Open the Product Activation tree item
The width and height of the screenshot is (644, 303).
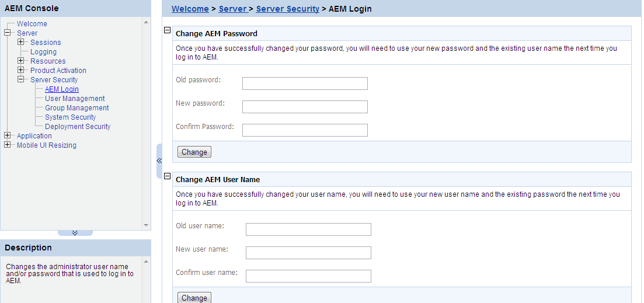pos(58,71)
